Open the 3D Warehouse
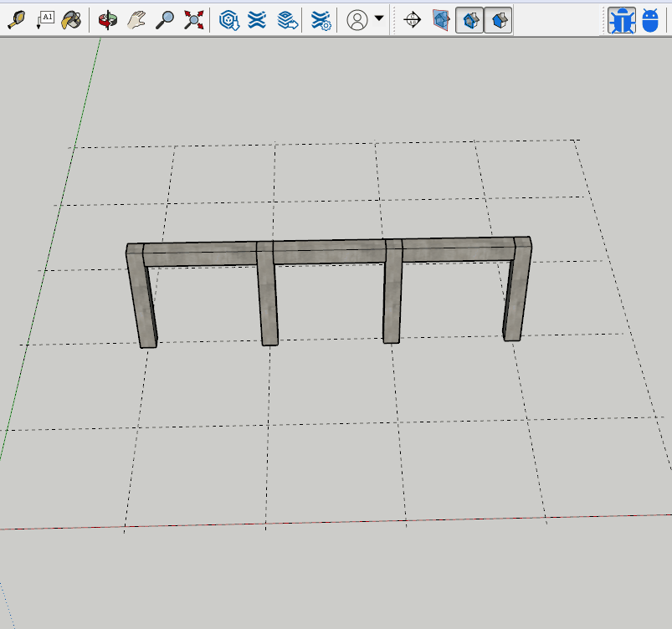Viewport: 672px width, 629px height. click(229, 20)
